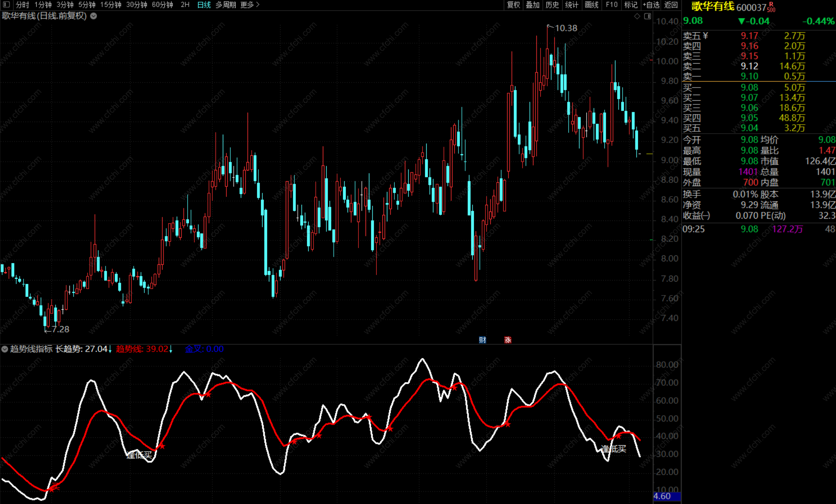Expand the 歌华有线 chart title dropdown

point(94,16)
